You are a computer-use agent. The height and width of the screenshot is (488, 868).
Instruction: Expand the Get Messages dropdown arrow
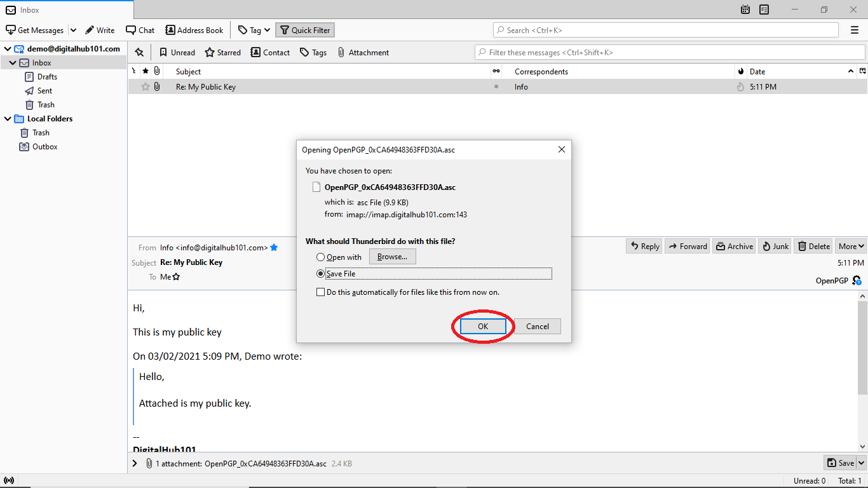73,30
